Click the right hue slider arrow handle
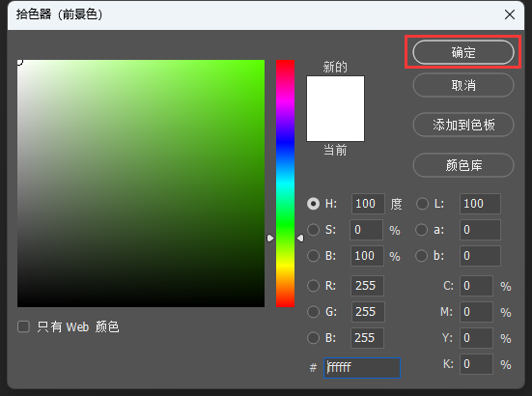 [x=300, y=239]
